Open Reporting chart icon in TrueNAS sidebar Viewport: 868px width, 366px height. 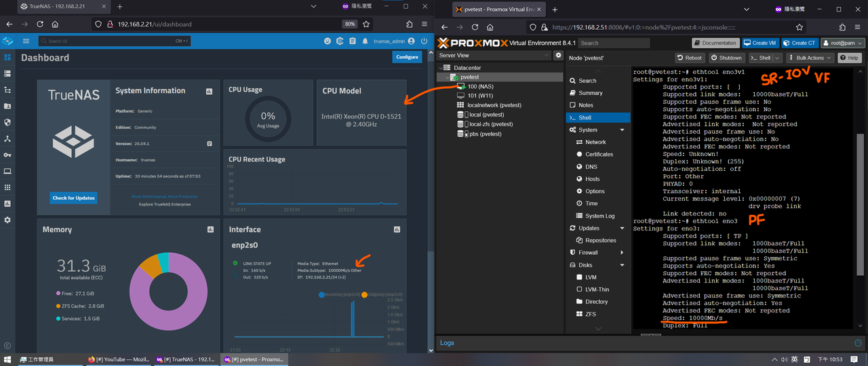(7, 203)
